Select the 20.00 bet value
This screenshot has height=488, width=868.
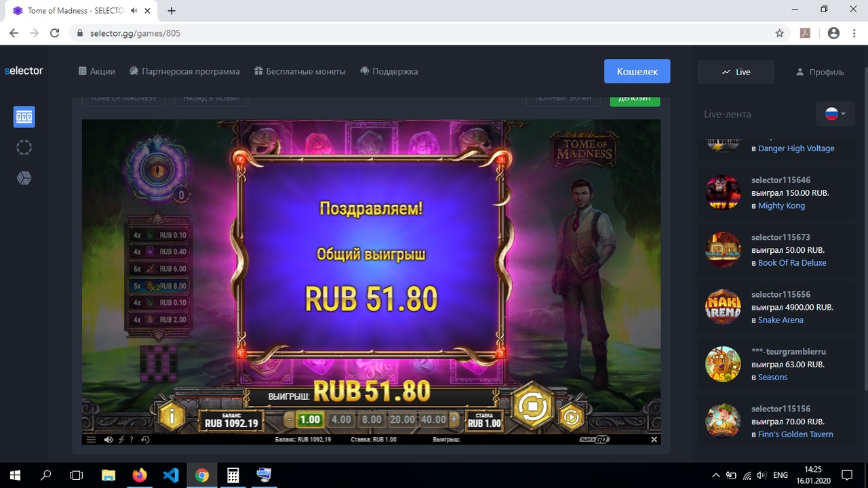point(402,420)
